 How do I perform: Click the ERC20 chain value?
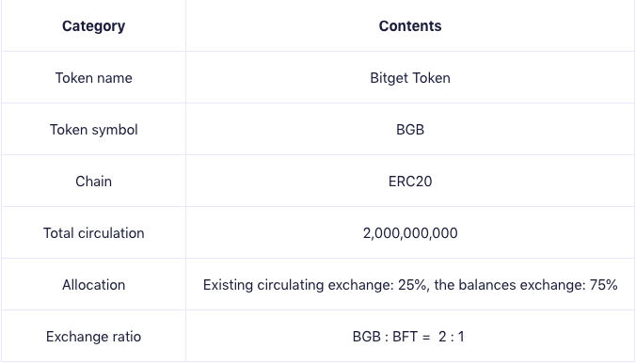[410, 182]
